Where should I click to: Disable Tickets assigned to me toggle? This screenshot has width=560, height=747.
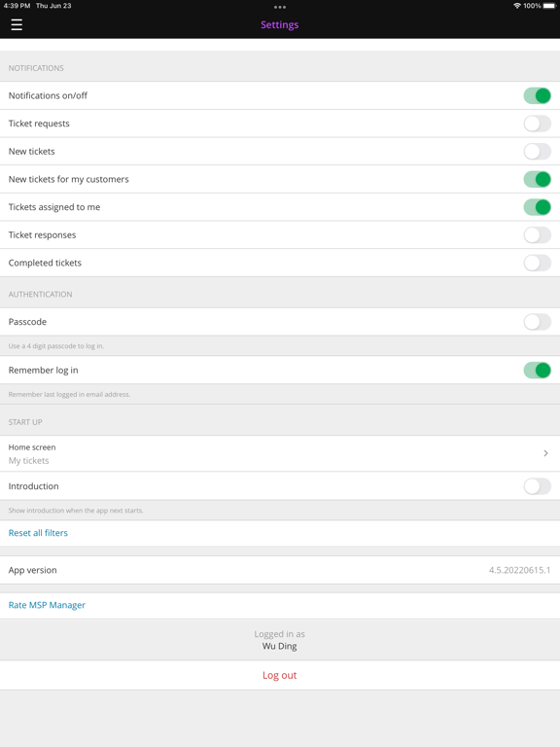tap(537, 207)
